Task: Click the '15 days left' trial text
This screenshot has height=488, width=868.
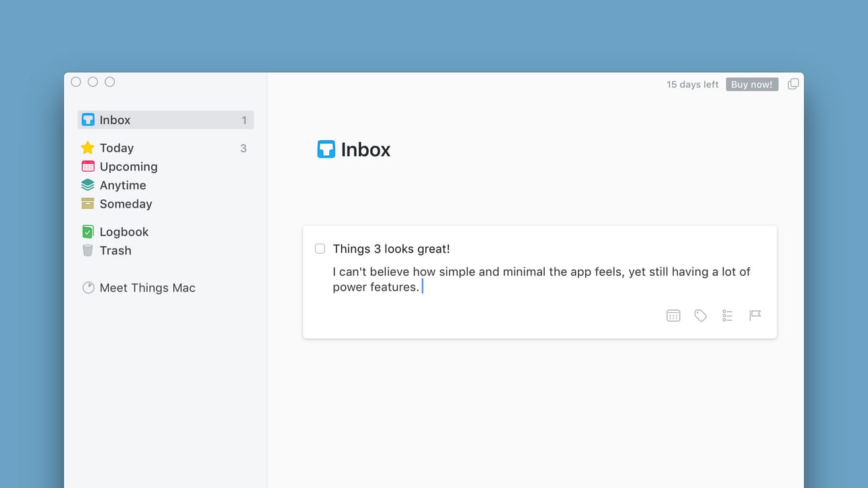Action: pos(693,85)
